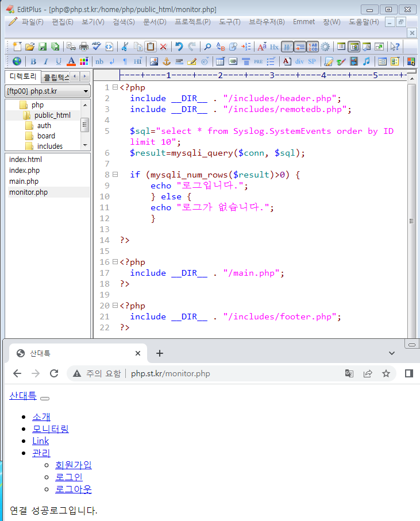
Task: Apply Italic HTML tag
Action: coord(46,61)
